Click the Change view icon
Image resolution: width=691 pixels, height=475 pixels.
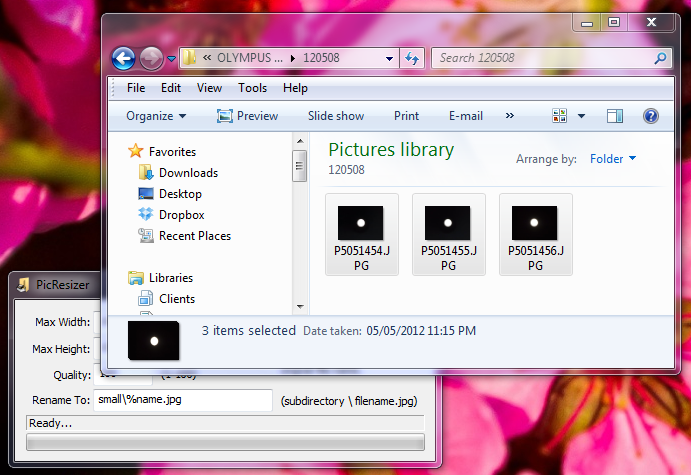pyautogui.click(x=560, y=116)
